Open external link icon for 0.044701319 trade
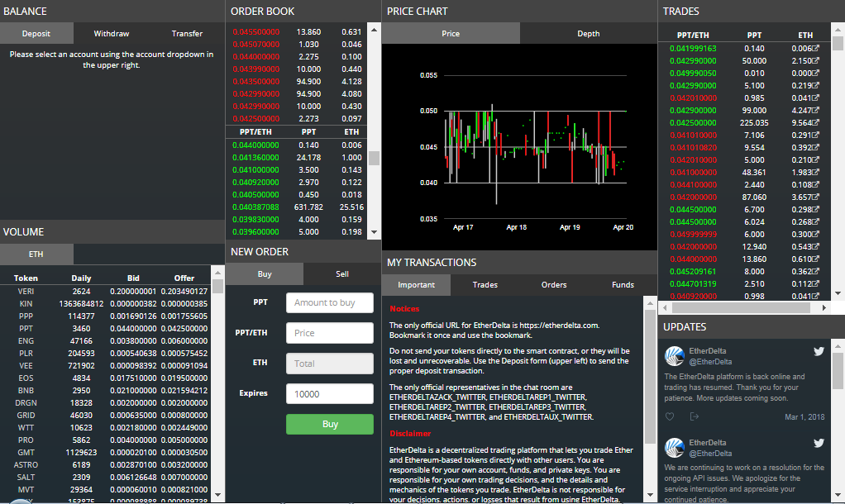The width and height of the screenshot is (845, 504). pos(816,283)
